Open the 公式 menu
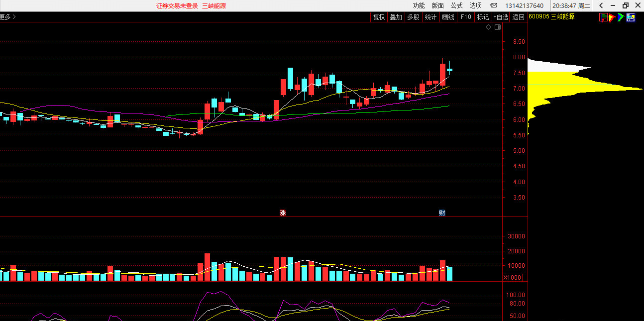 tap(457, 5)
